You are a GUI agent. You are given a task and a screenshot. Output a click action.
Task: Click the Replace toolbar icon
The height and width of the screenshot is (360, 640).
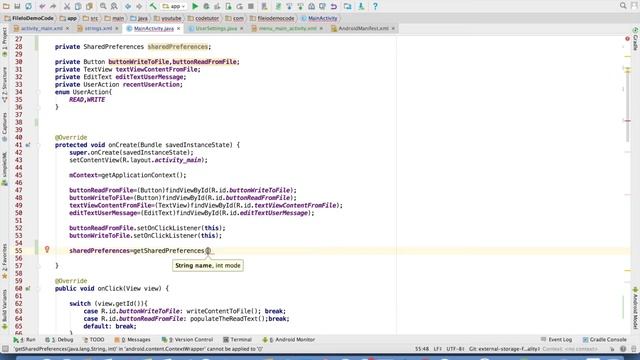(114, 6)
